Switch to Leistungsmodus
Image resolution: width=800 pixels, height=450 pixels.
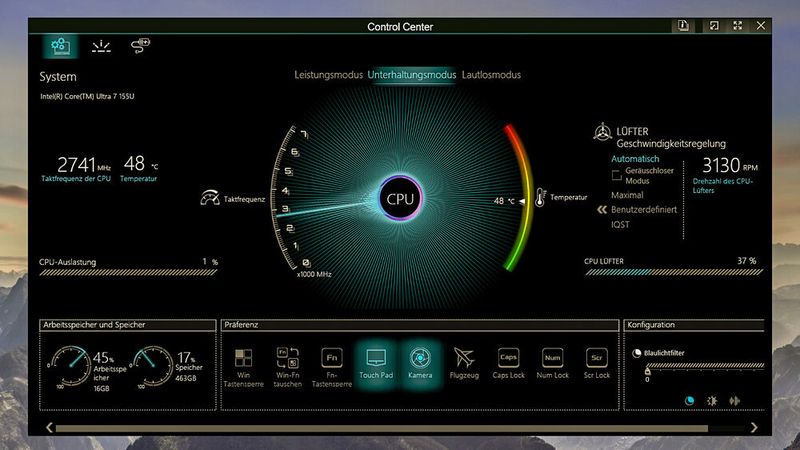[328, 75]
